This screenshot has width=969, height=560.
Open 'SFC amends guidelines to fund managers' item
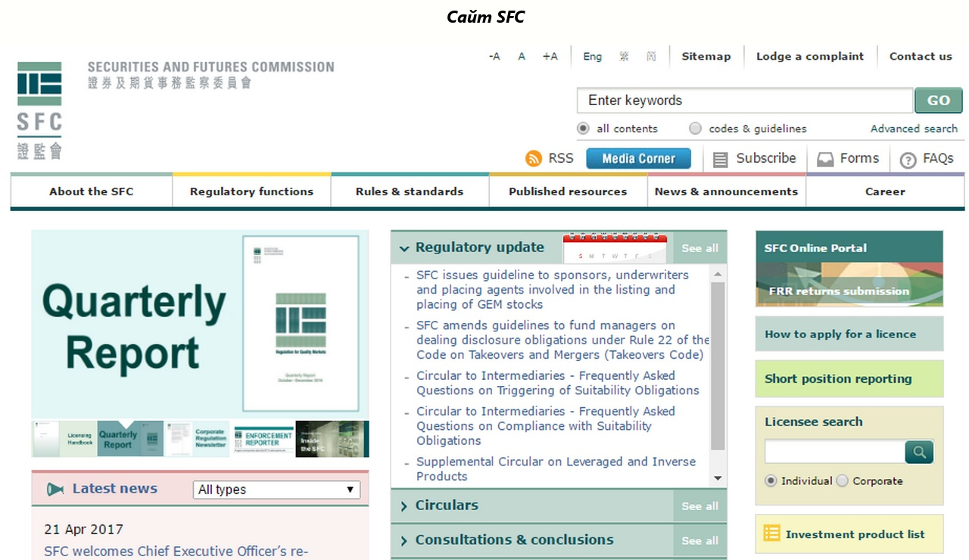[562, 340]
